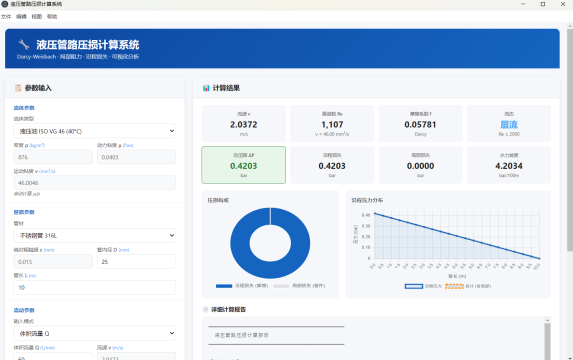
Task: Click the flow velocity v field showing 2.0372
Action: tap(136, 357)
